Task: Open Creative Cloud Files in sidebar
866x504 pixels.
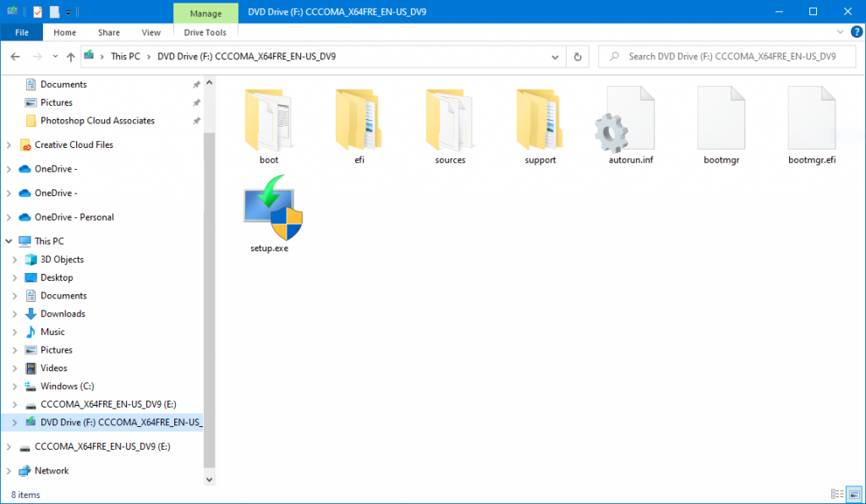Action: [x=74, y=145]
